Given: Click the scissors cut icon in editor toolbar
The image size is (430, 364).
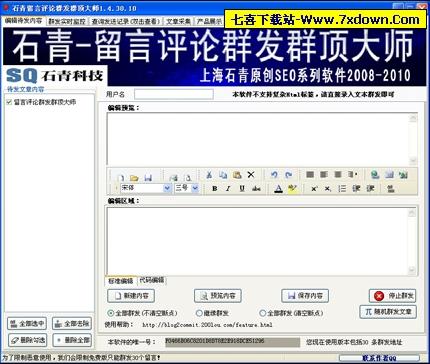Looking at the screenshot, I should tap(209, 175).
